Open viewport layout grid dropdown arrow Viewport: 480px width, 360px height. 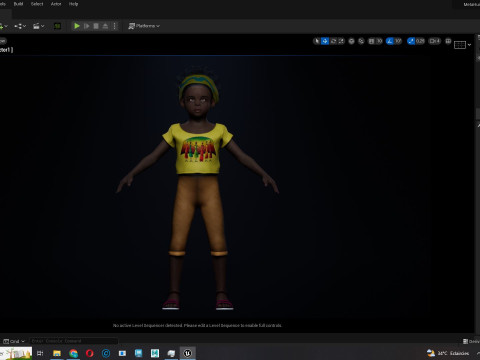(x=469, y=44)
